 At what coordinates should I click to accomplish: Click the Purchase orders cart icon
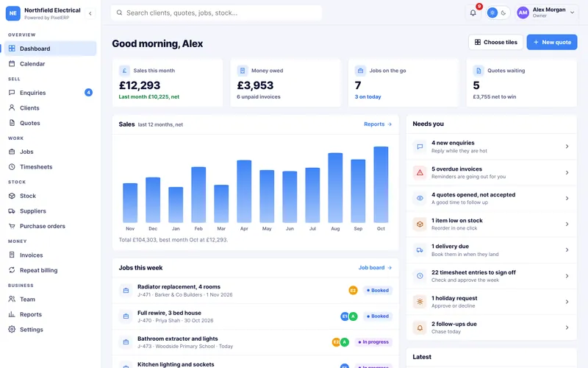[12, 226]
